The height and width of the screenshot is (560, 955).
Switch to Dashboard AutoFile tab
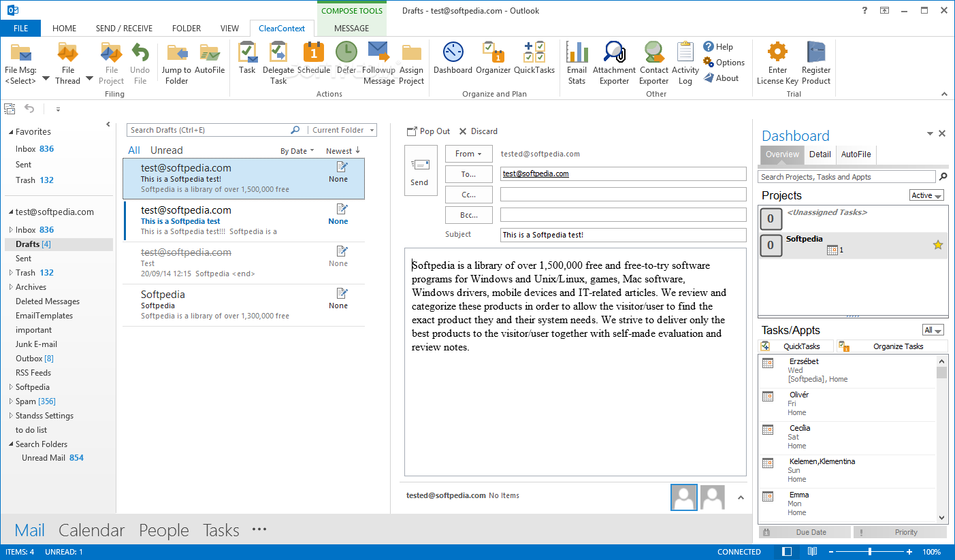click(856, 154)
